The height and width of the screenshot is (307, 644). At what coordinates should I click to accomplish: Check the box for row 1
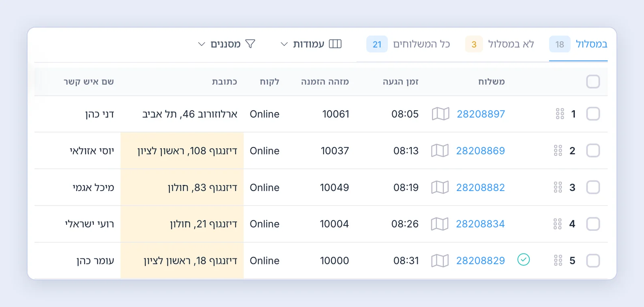click(x=593, y=114)
